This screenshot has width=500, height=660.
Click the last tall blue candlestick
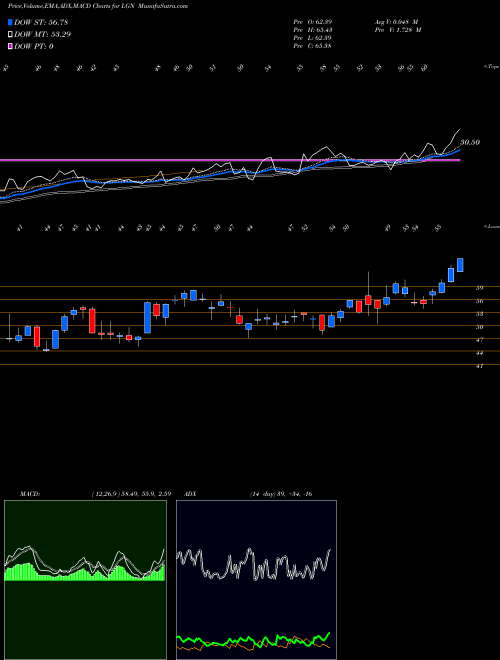(x=460, y=265)
